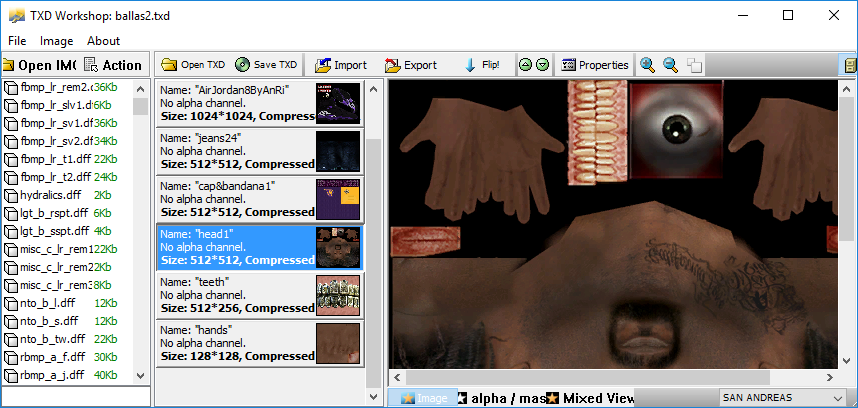The height and width of the screenshot is (408, 858).
Task: Select fbmp_lr_t1.dff in the file list
Action: pyautogui.click(x=69, y=159)
